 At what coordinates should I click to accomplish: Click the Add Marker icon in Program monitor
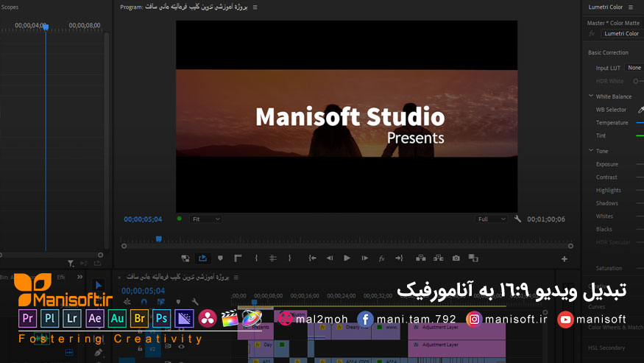tap(220, 258)
